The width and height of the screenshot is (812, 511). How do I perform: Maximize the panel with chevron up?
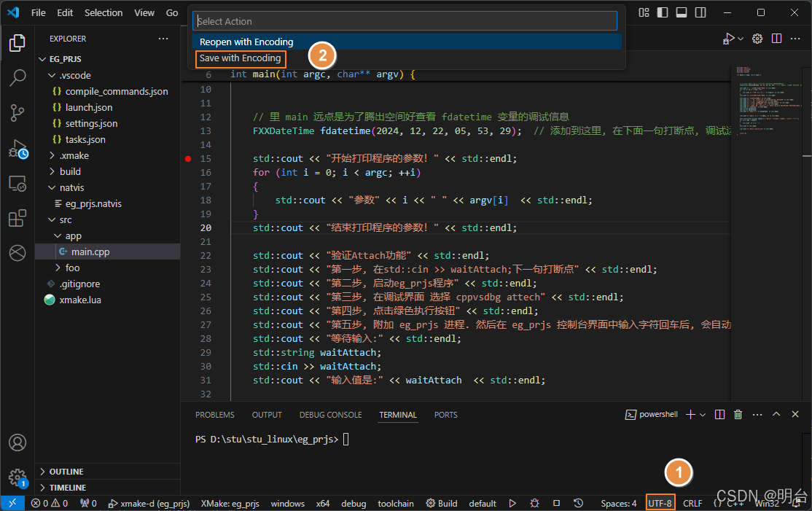pyautogui.click(x=776, y=414)
